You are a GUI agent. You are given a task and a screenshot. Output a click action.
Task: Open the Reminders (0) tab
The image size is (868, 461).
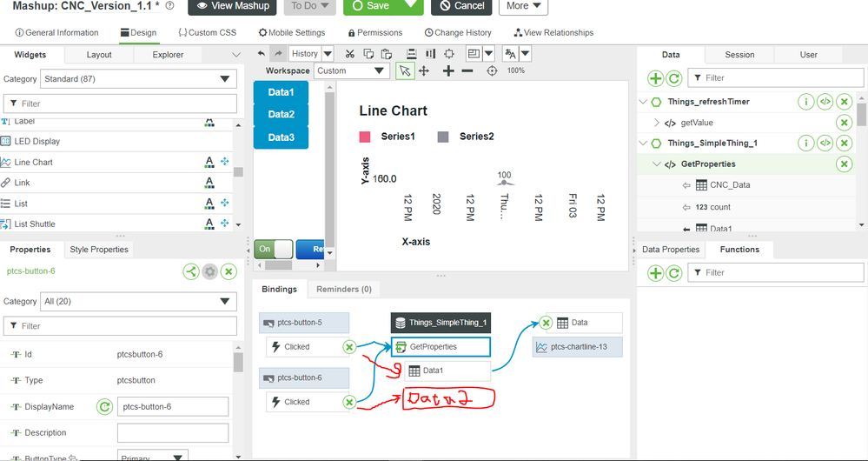pyautogui.click(x=344, y=289)
